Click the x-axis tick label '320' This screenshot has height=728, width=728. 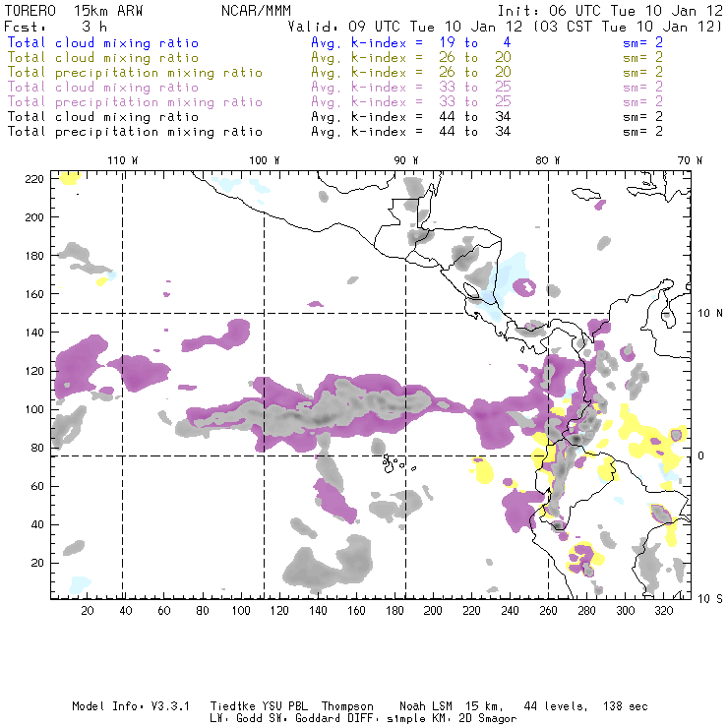[663, 611]
